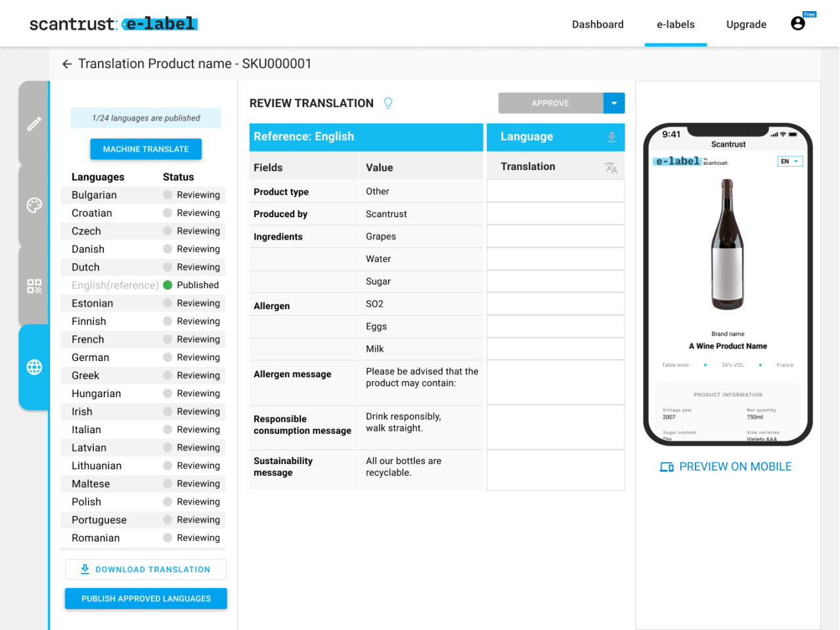
Task: Open the QR code sidebar tab
Action: (x=34, y=286)
